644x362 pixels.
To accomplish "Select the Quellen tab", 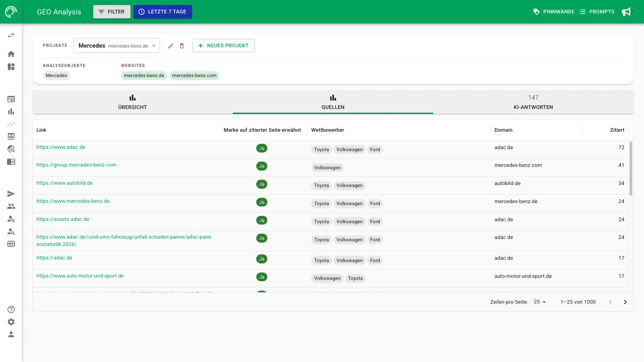I will tap(333, 102).
